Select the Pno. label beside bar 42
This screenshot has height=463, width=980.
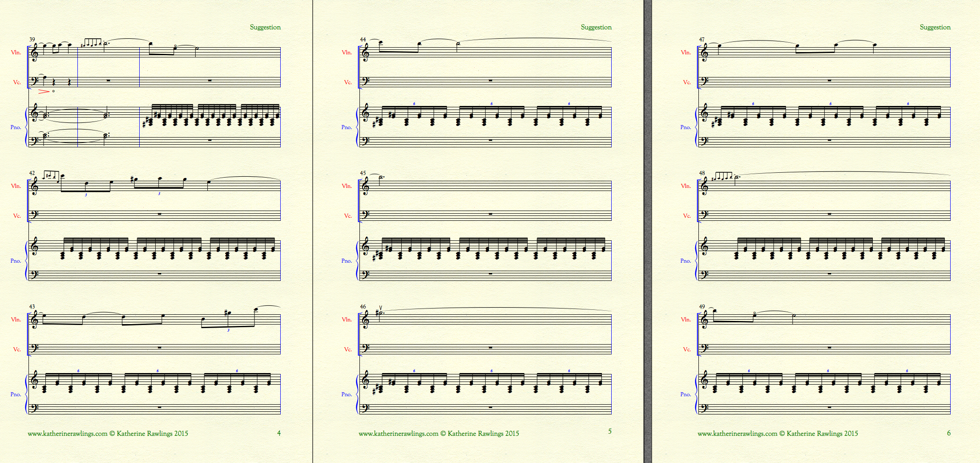click(x=16, y=261)
